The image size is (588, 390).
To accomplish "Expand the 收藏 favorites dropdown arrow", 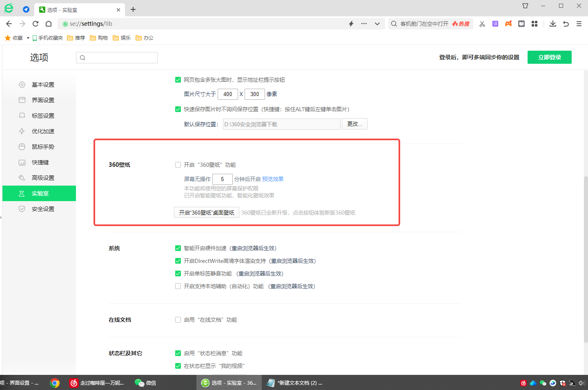I will click(28, 38).
